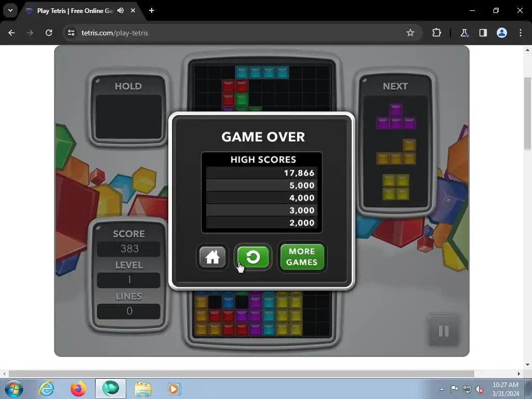The image size is (532, 399).
Task: Restart the game with the green replay button
Action: tap(253, 257)
